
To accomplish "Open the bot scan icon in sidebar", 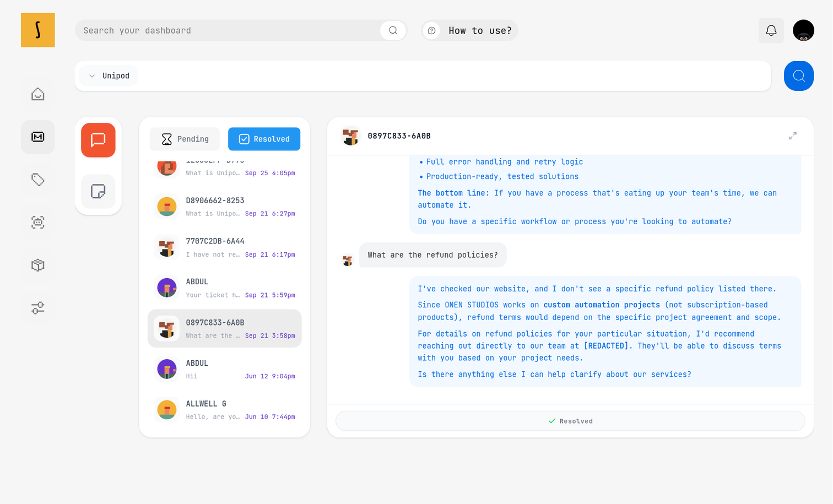I will point(38,223).
